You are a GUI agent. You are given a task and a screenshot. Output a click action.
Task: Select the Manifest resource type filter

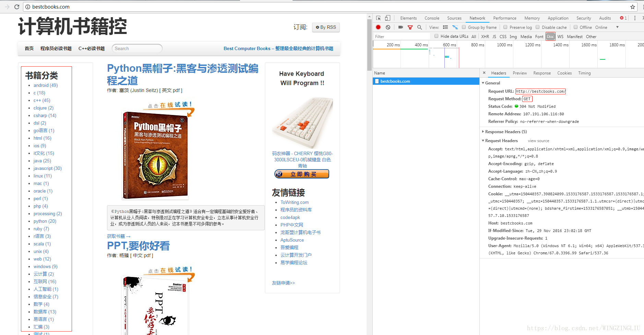tap(574, 36)
